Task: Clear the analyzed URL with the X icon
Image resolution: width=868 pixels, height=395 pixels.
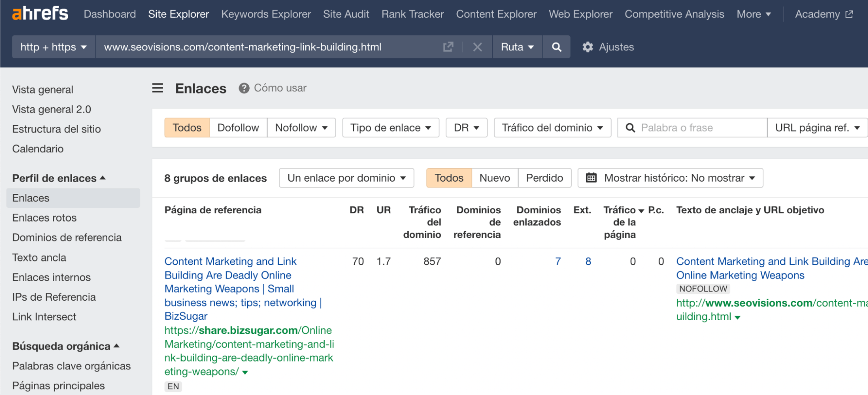Action: point(477,47)
